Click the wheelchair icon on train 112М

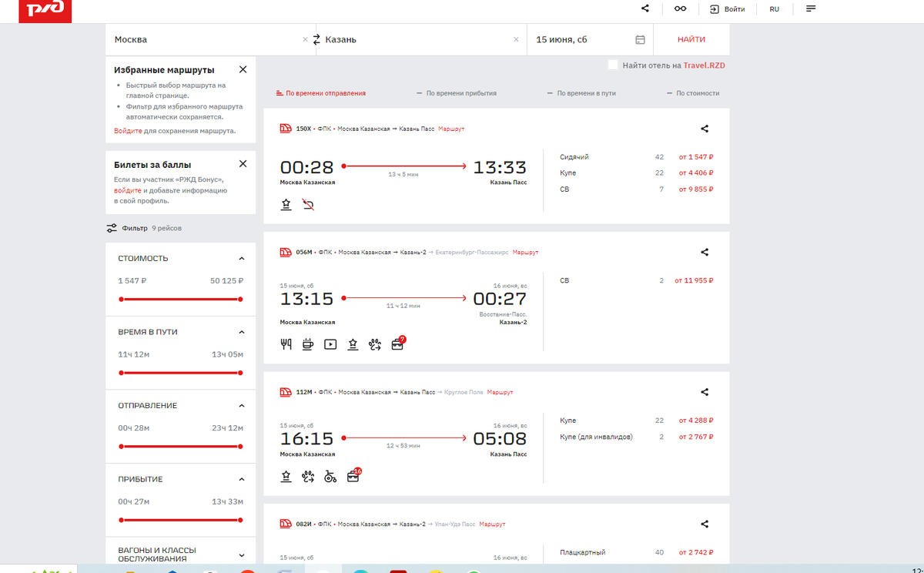330,476
